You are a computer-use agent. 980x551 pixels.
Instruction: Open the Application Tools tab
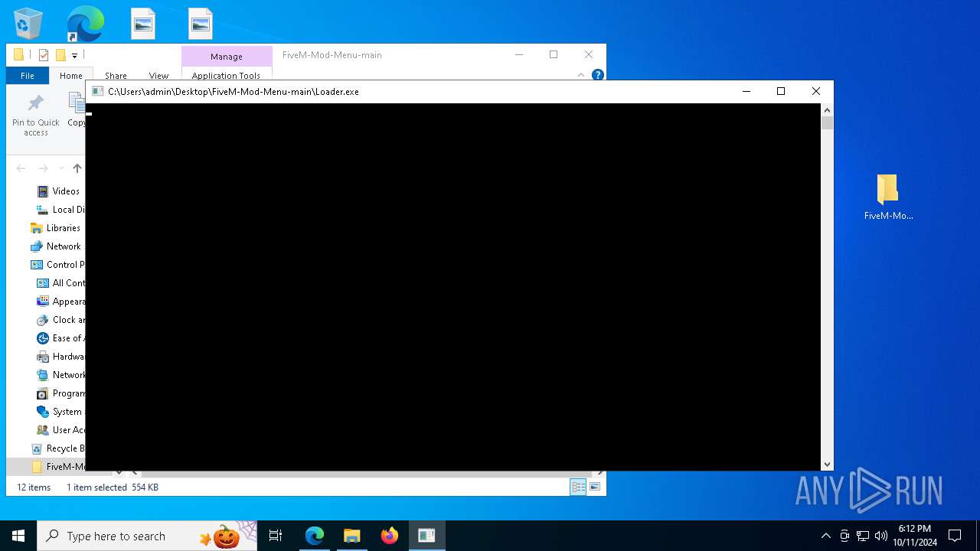pyautogui.click(x=226, y=76)
